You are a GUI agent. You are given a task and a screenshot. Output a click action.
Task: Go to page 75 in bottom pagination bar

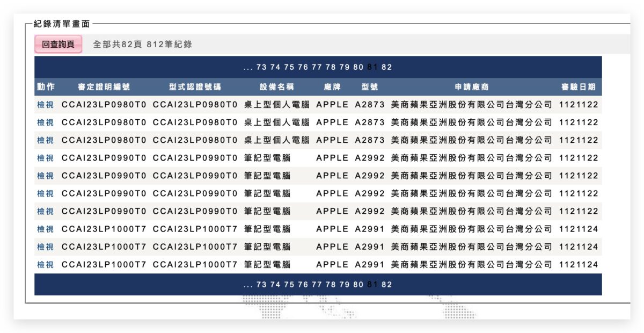point(289,285)
